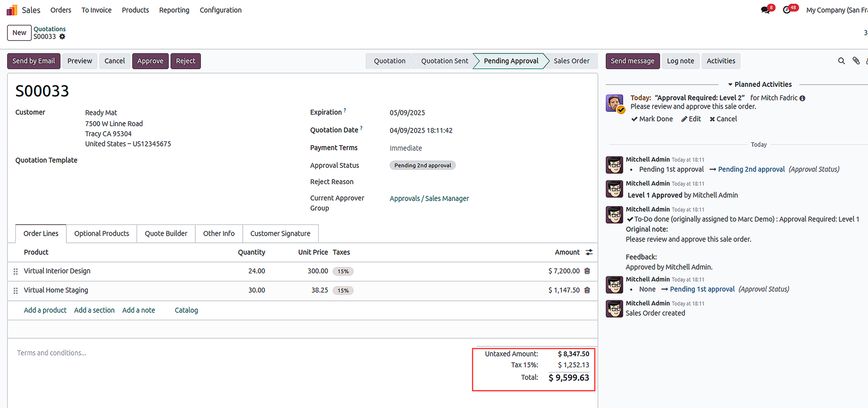
Task: Open the gear actions menu beside S00033
Action: [62, 37]
